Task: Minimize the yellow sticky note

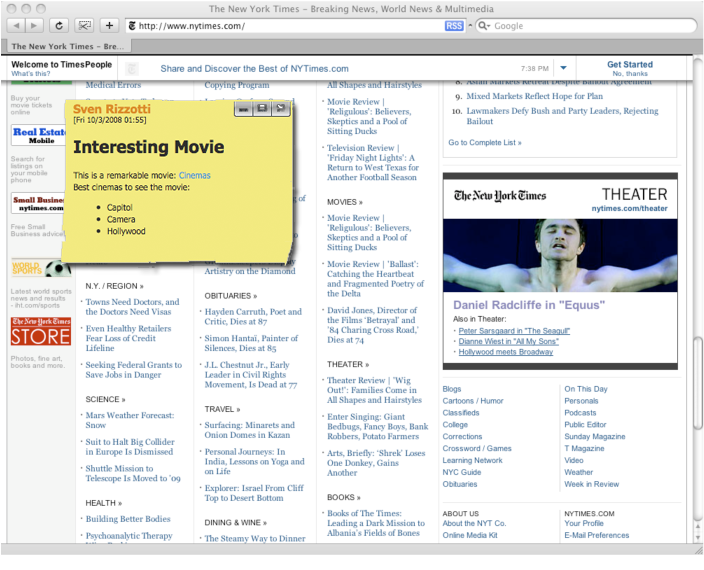Action: tap(243, 107)
